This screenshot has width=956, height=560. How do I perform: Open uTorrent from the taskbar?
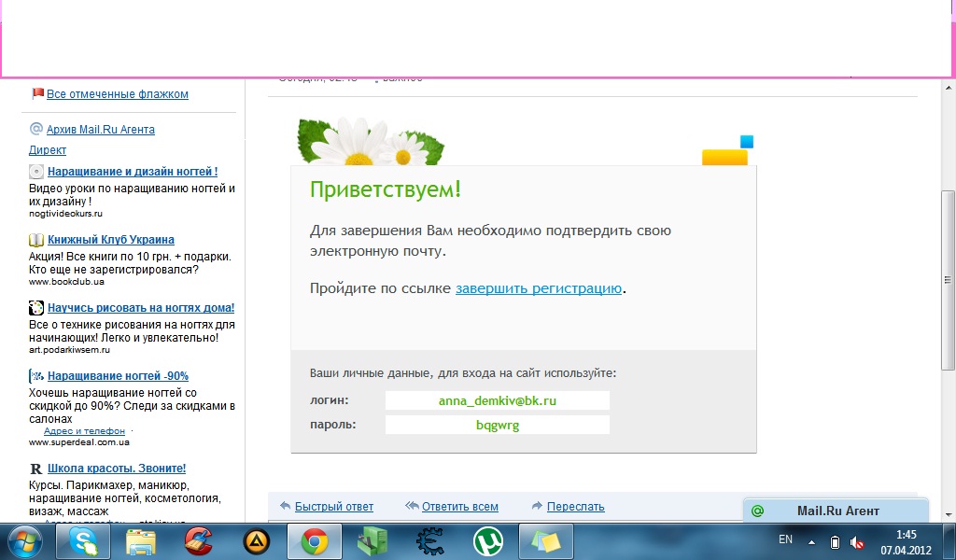point(487,541)
